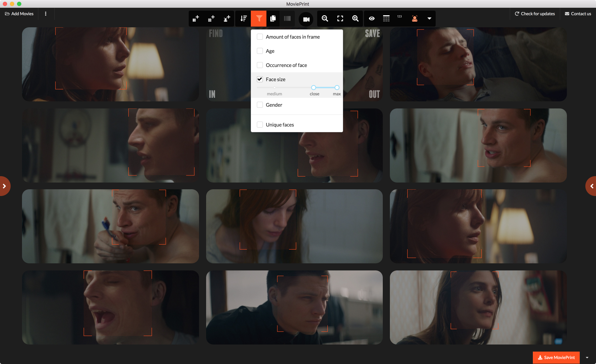596x364 pixels.
Task: Toggle the orange face rectangle icon
Action: [x=414, y=18]
